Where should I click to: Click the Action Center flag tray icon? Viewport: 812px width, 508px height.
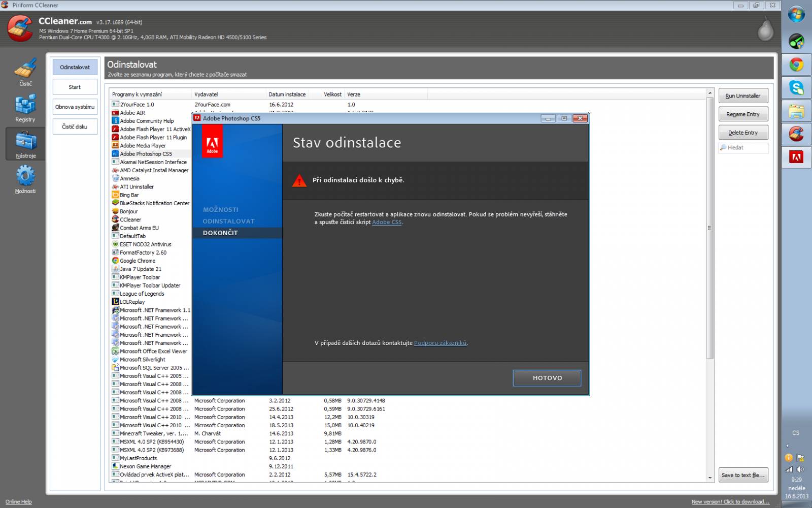coord(800,458)
